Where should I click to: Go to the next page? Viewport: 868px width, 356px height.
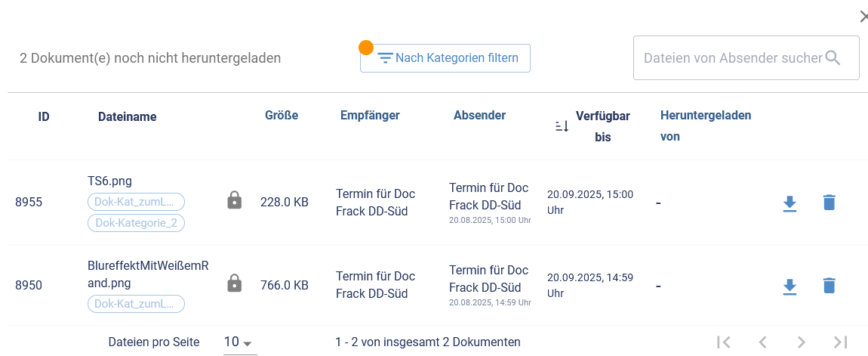tap(802, 342)
